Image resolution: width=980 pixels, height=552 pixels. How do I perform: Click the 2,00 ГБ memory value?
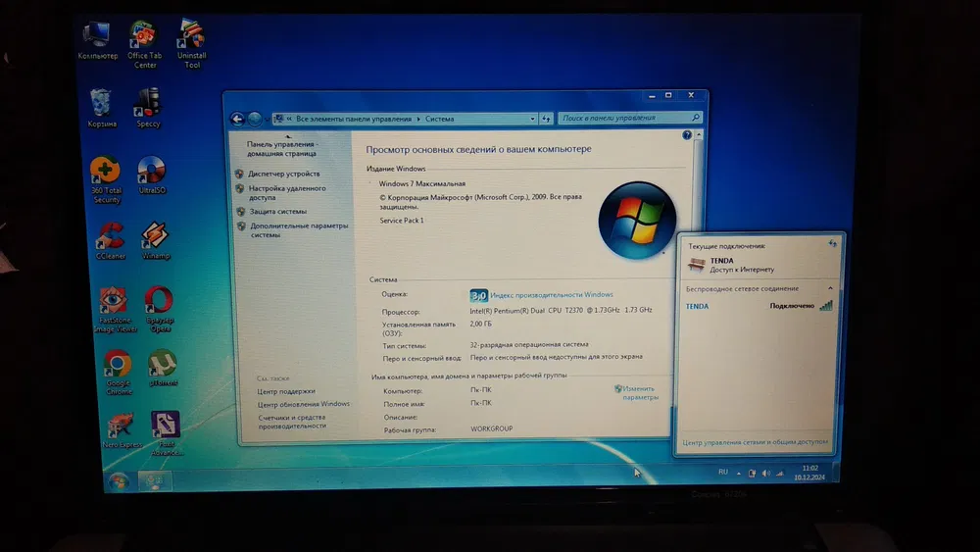coord(480,324)
